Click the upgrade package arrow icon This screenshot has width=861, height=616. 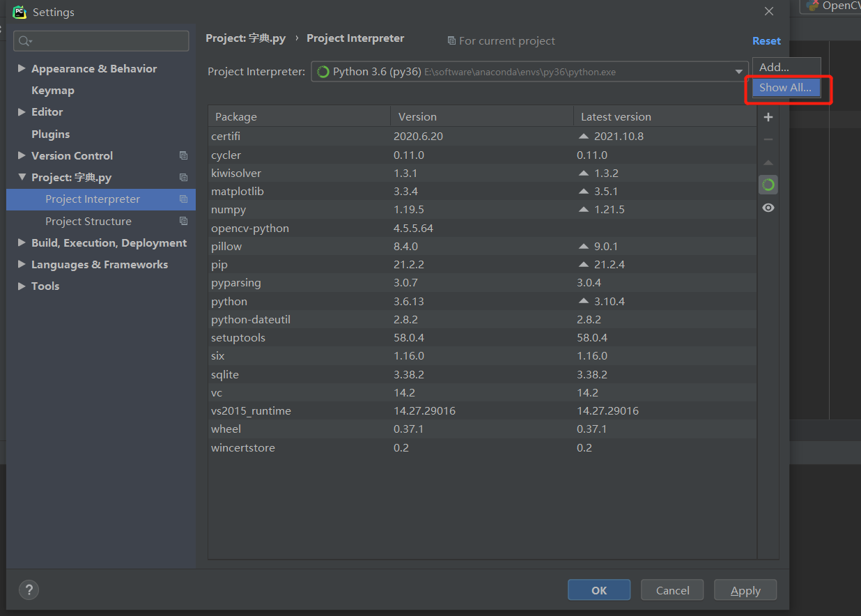tap(768, 162)
